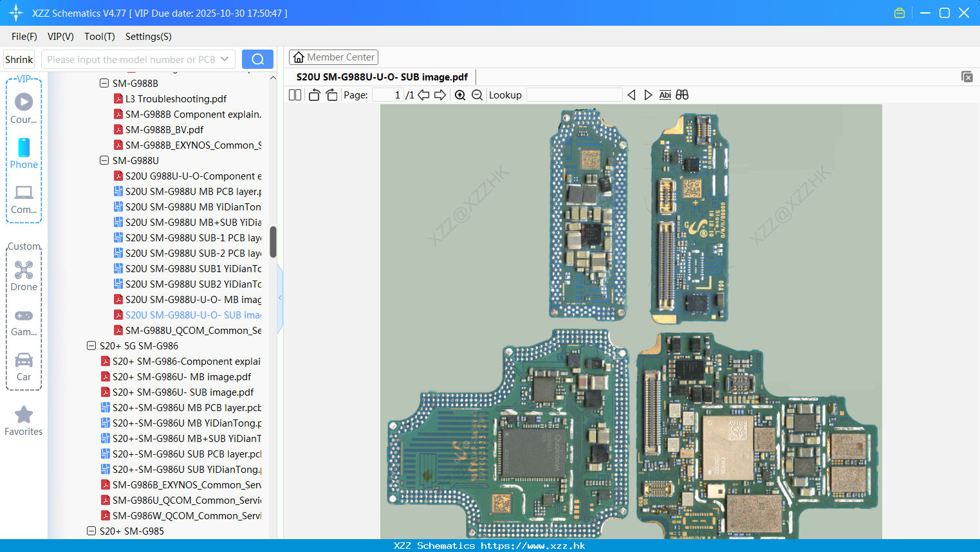Click the Lookup text field
This screenshot has width=980, height=552.
(x=574, y=95)
